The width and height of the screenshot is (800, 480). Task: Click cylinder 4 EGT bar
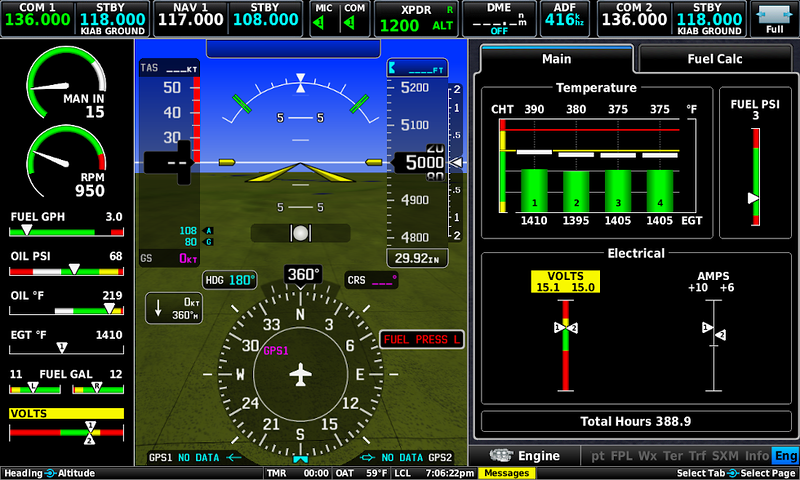coord(660,191)
